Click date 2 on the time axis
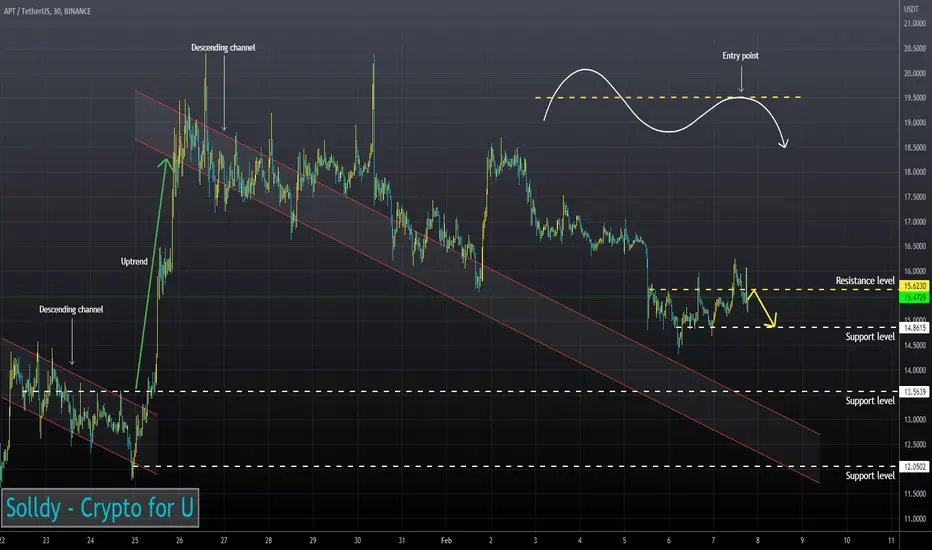Viewport: 932px width, 550px height. click(x=490, y=540)
